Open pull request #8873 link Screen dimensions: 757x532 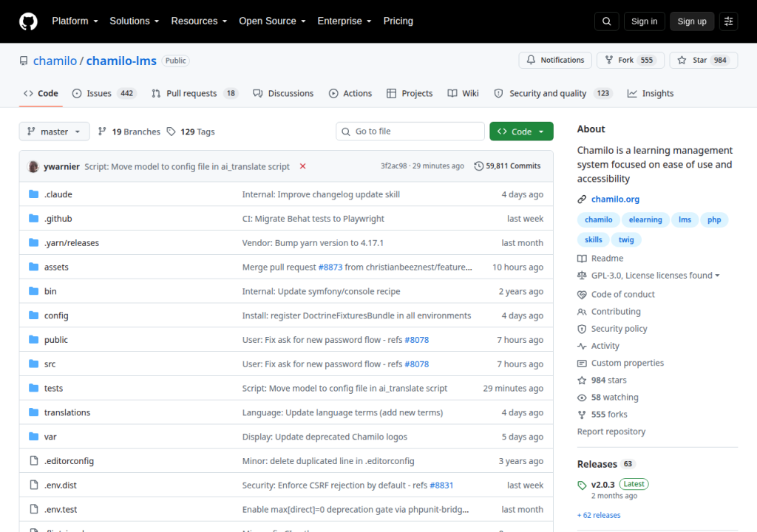click(330, 267)
